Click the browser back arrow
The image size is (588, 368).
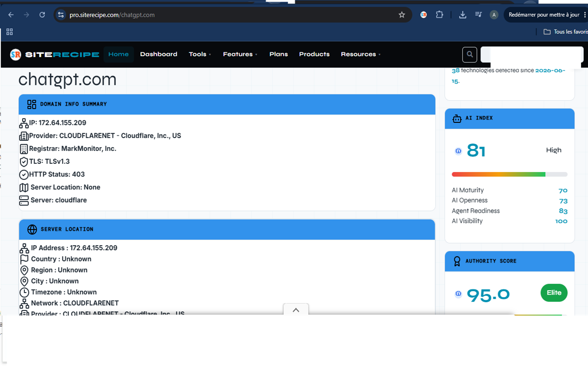11,15
